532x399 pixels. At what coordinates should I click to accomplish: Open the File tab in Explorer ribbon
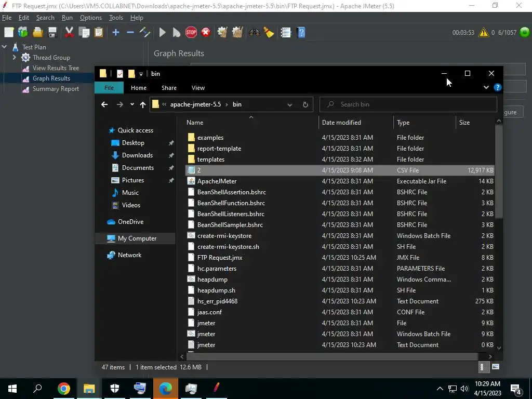109,87
